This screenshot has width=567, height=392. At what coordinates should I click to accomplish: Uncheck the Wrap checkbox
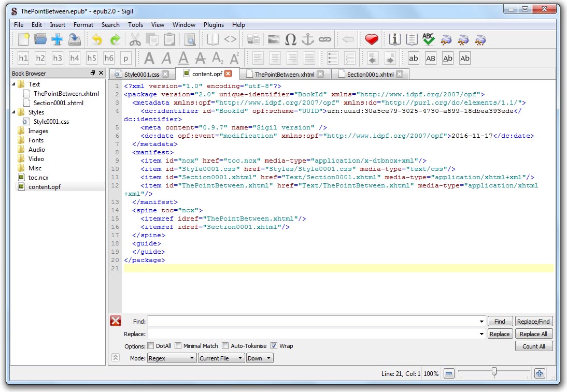point(274,346)
